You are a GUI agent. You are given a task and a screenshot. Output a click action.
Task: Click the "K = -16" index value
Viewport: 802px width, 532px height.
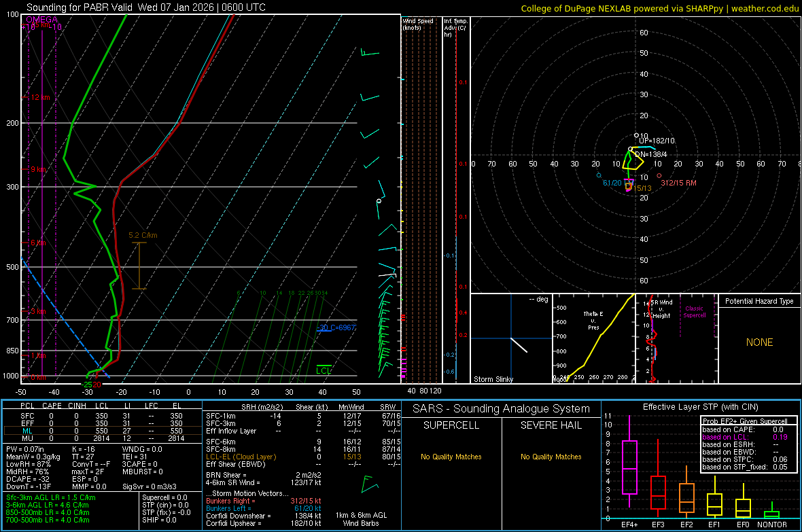pyautogui.click(x=84, y=449)
